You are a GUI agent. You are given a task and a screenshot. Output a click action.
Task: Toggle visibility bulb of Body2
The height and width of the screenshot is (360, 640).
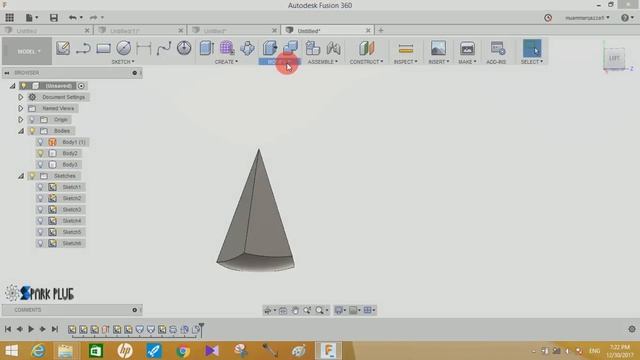40,153
